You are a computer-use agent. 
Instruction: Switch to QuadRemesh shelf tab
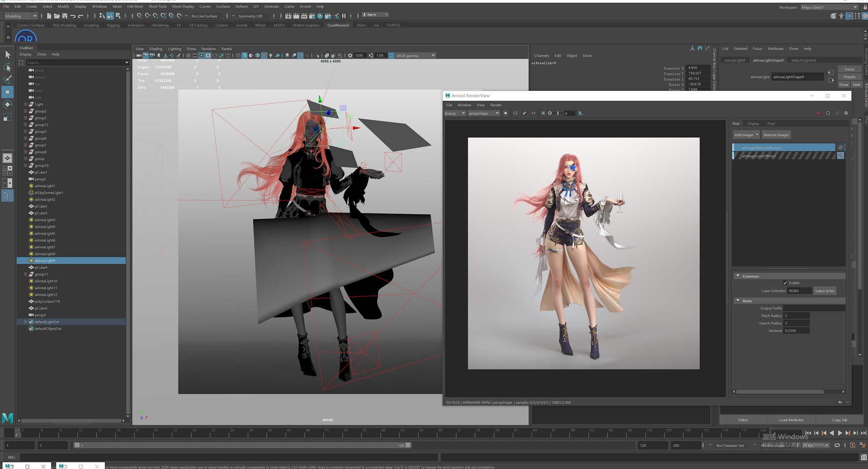coord(338,25)
